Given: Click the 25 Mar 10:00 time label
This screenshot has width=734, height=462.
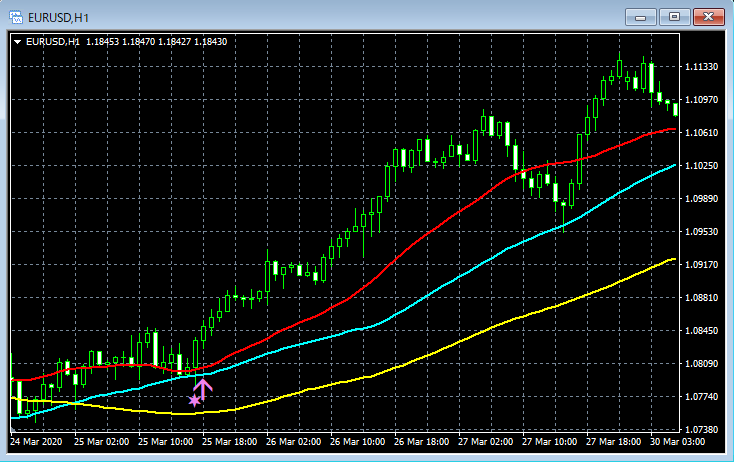Looking at the screenshot, I should [x=166, y=442].
